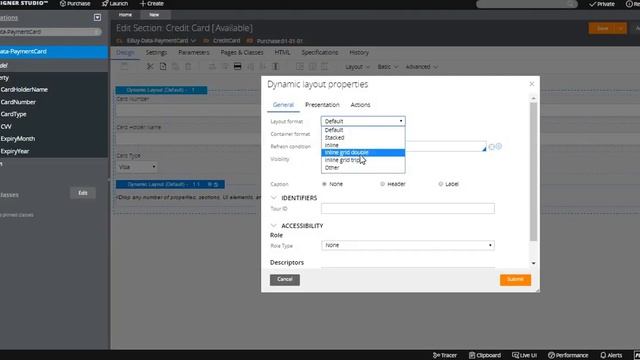The image size is (640, 360).
Task: Open the Role Type dropdown
Action: point(408,245)
